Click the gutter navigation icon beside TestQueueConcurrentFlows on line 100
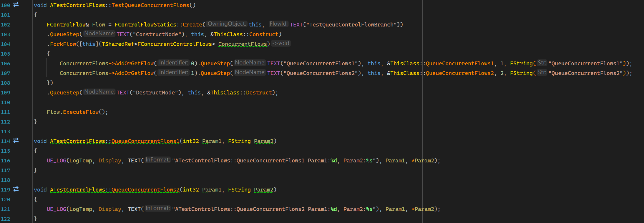Screen dimensions: 644x223 coord(16,4)
